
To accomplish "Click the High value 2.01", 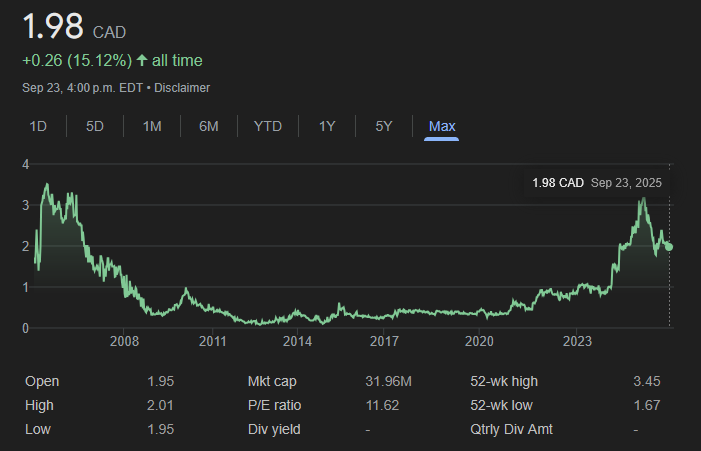I will (x=160, y=405).
